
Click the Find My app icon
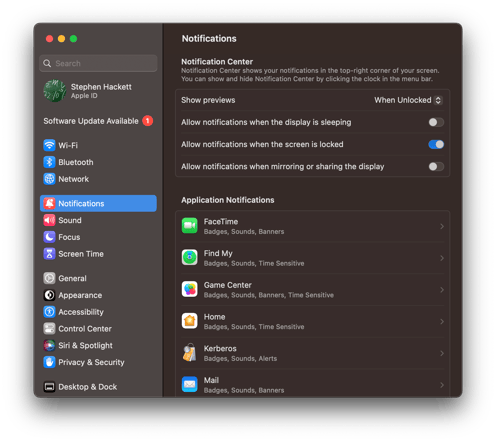click(x=190, y=257)
